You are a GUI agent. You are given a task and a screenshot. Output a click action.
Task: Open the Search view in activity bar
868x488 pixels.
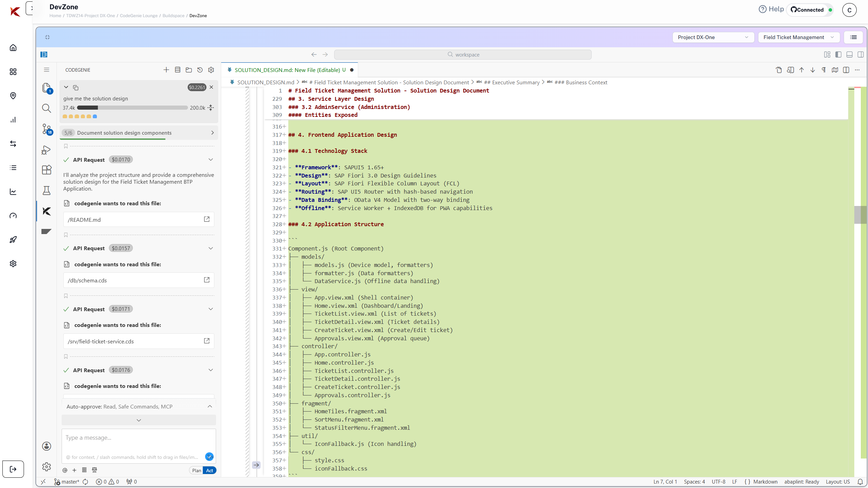[x=47, y=109]
